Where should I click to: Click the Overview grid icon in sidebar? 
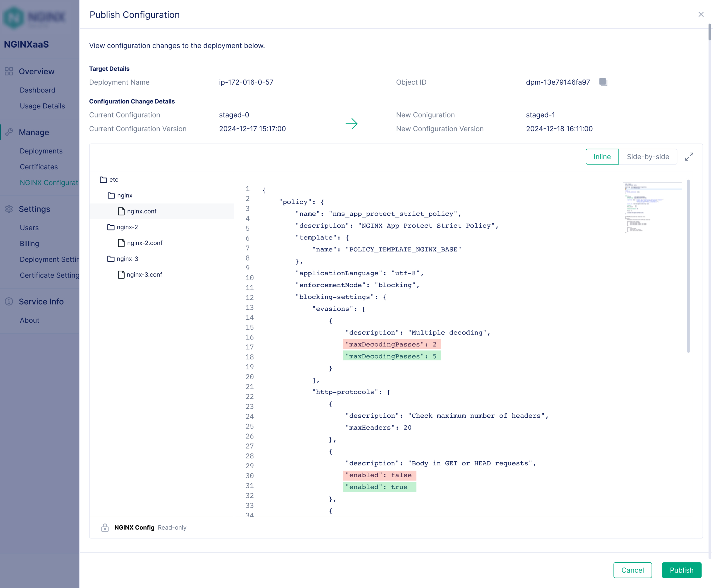(x=9, y=72)
